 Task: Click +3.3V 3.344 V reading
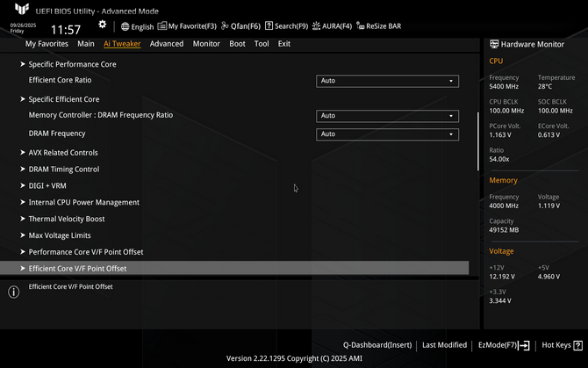click(500, 300)
